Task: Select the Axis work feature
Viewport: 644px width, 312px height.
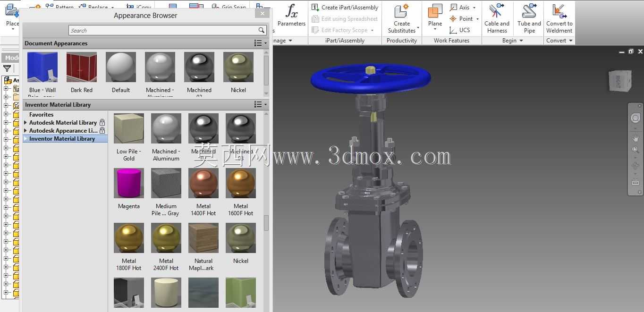Action: pos(460,7)
